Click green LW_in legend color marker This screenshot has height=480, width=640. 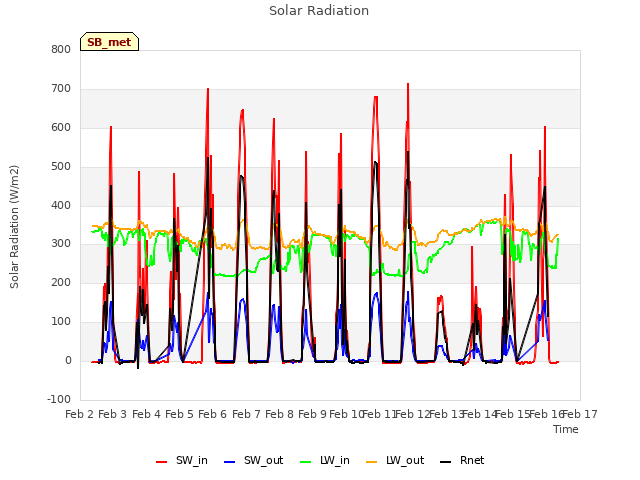pos(306,462)
